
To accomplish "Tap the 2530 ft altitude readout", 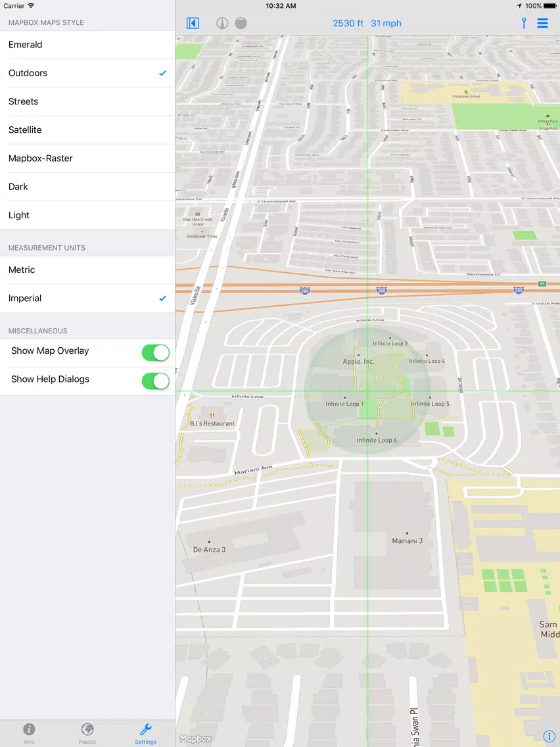I will click(348, 24).
